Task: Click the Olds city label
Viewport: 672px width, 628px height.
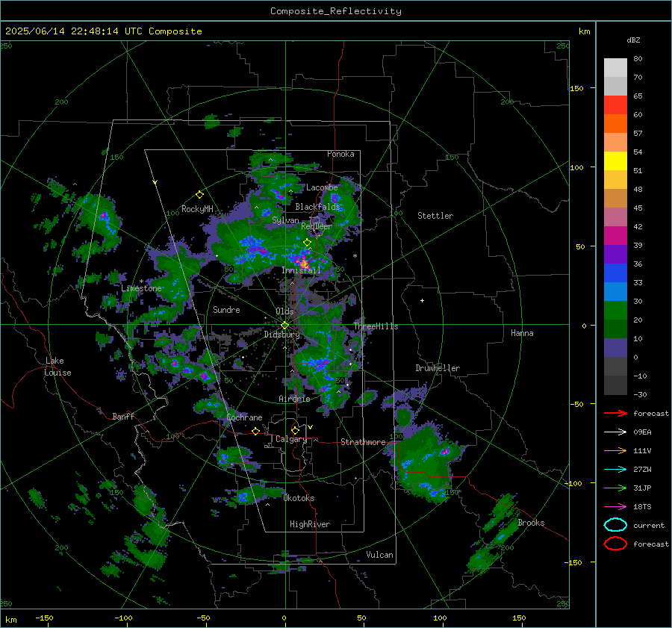Action: pos(284,311)
